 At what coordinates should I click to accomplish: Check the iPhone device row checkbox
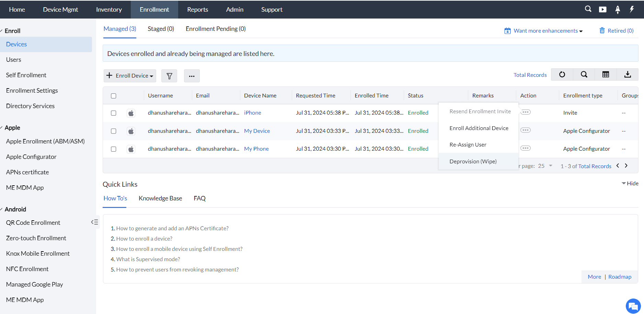114,113
